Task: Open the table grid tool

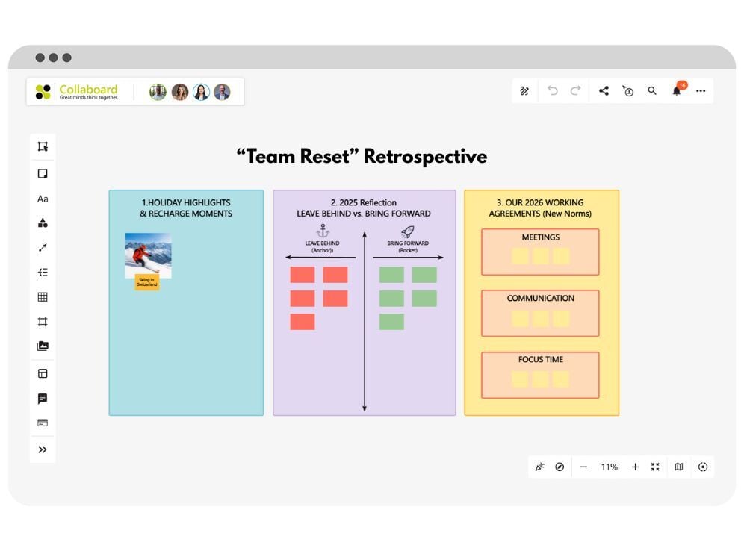Action: point(43,297)
